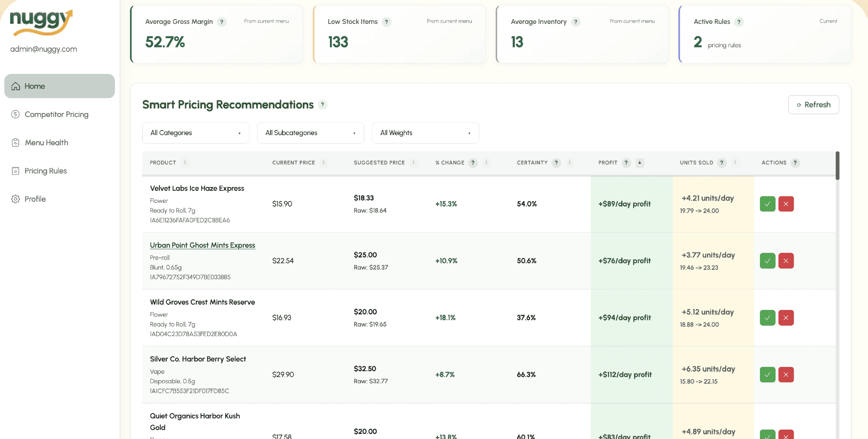Accept the Silver Co. Harbor Berry recommendation
868x439 pixels.
coord(767,375)
